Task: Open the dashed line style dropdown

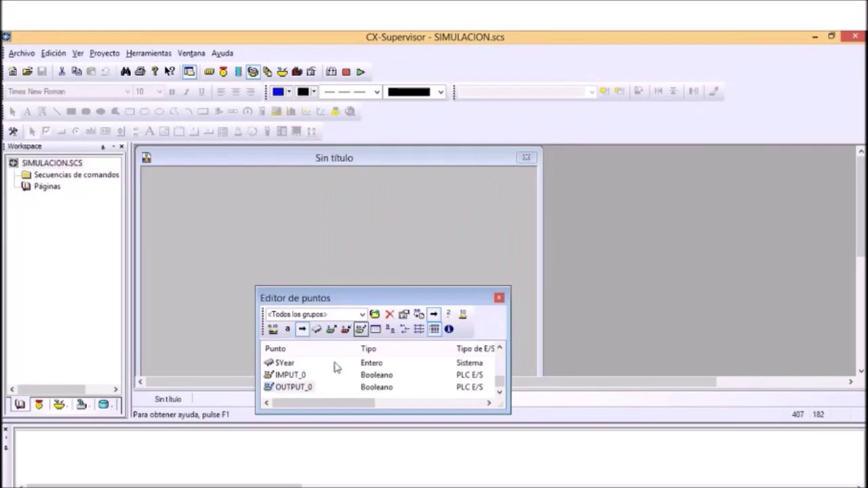Action: 376,92
